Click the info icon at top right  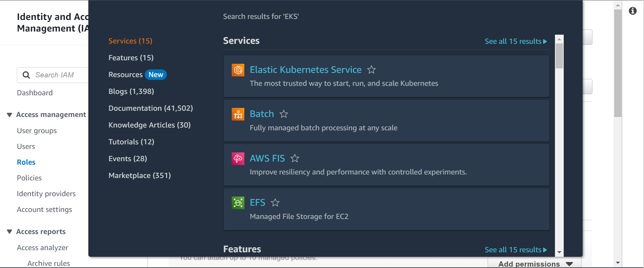(x=633, y=11)
